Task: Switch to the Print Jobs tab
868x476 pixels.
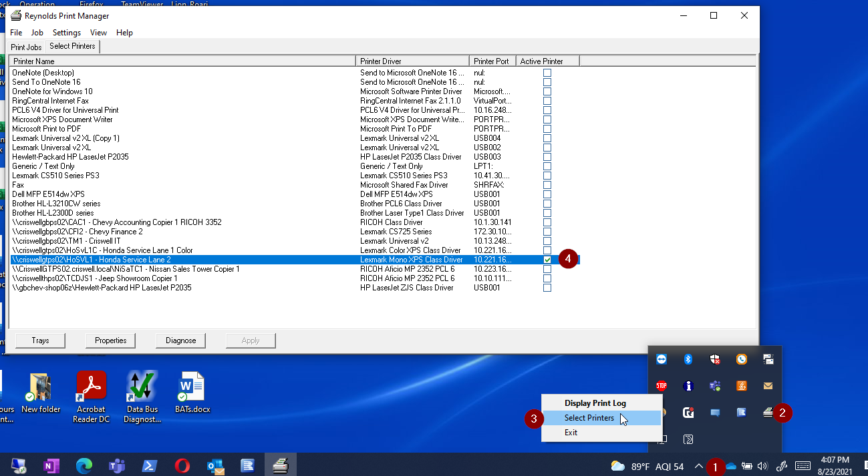Action: 26,47
